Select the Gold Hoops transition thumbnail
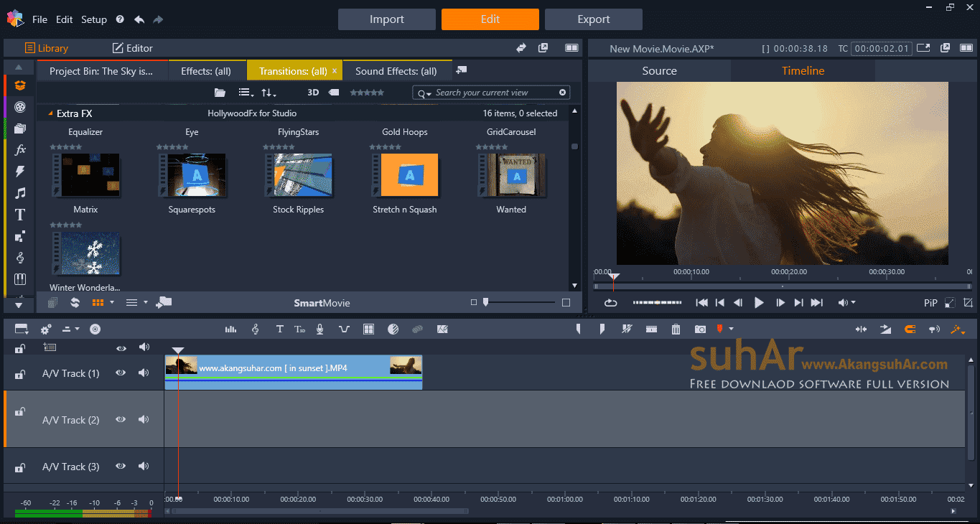 point(405,174)
